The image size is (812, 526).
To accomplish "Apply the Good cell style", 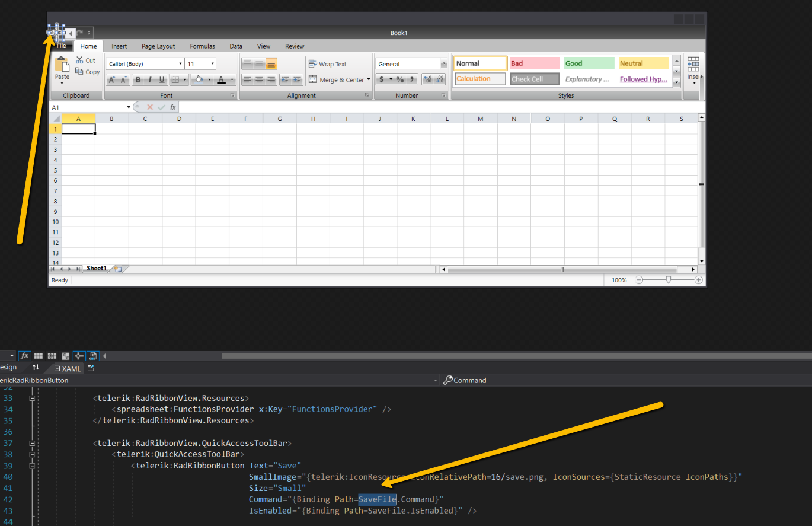I will click(x=589, y=63).
